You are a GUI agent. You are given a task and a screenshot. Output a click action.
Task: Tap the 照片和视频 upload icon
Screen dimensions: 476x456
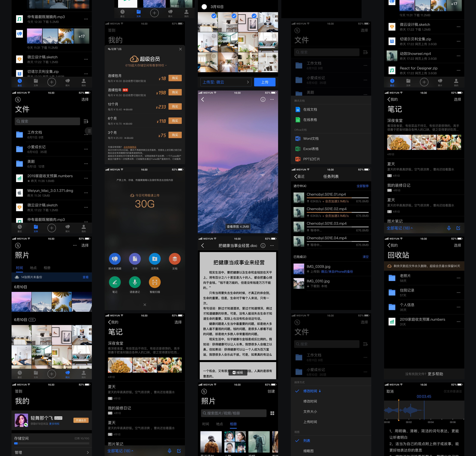tap(115, 259)
